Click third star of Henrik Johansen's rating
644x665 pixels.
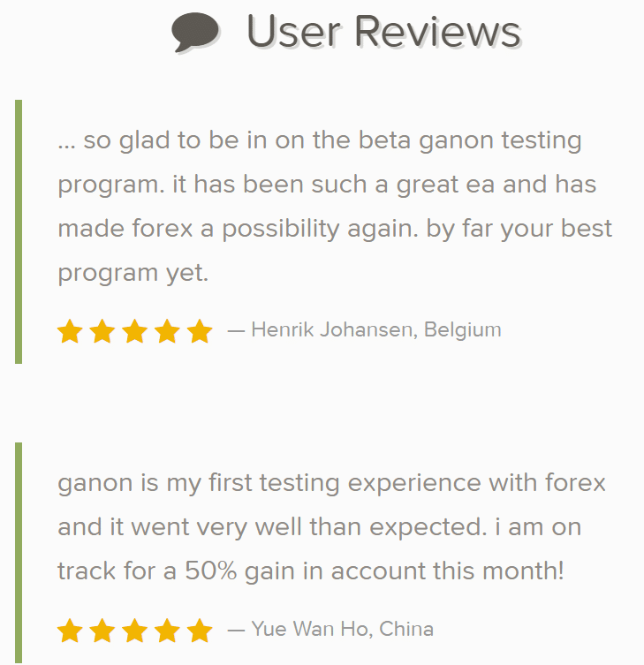[134, 331]
